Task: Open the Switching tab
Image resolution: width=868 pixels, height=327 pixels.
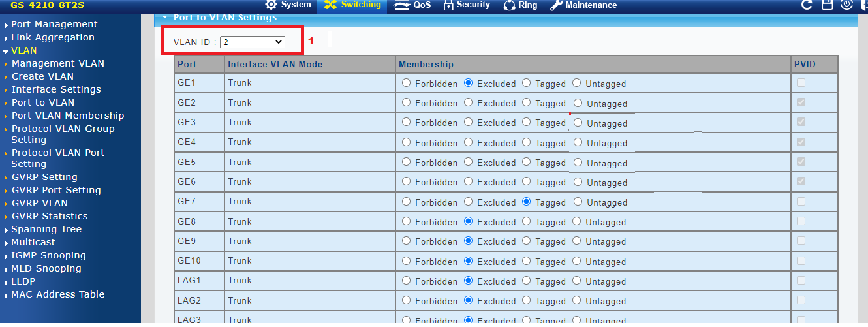Action: coord(352,5)
